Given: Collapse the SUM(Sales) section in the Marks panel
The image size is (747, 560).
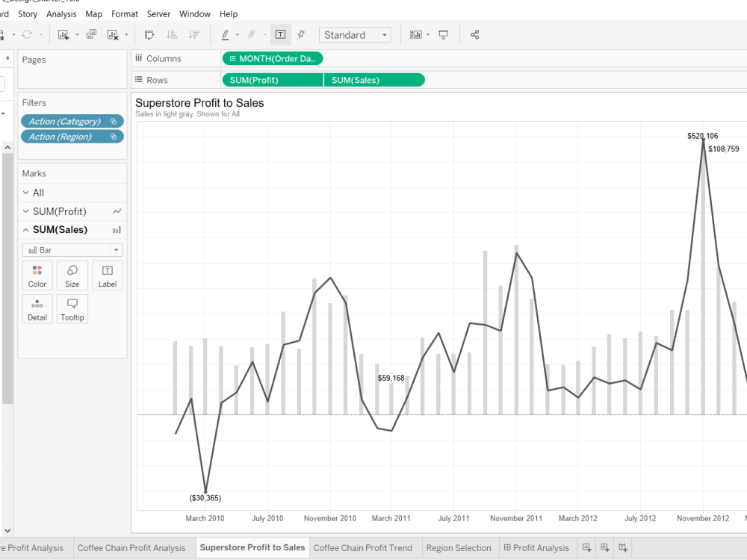Looking at the screenshot, I should click(25, 229).
